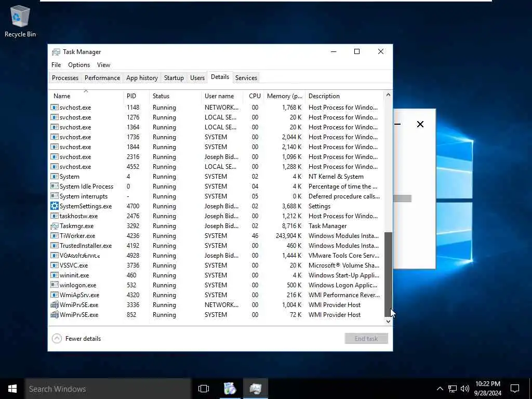This screenshot has height=399, width=532.
Task: Open the volume tray icon
Action: coord(465,389)
